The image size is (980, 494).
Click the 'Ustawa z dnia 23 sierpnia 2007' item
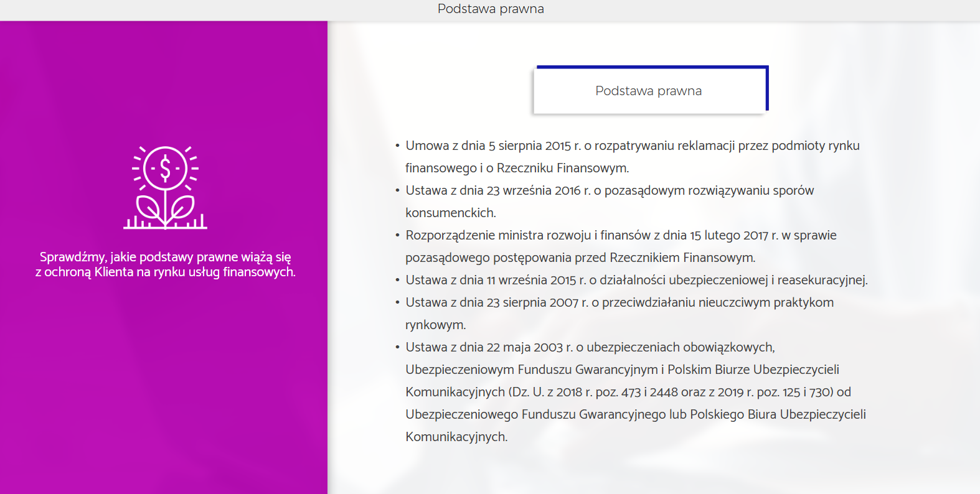(620, 302)
